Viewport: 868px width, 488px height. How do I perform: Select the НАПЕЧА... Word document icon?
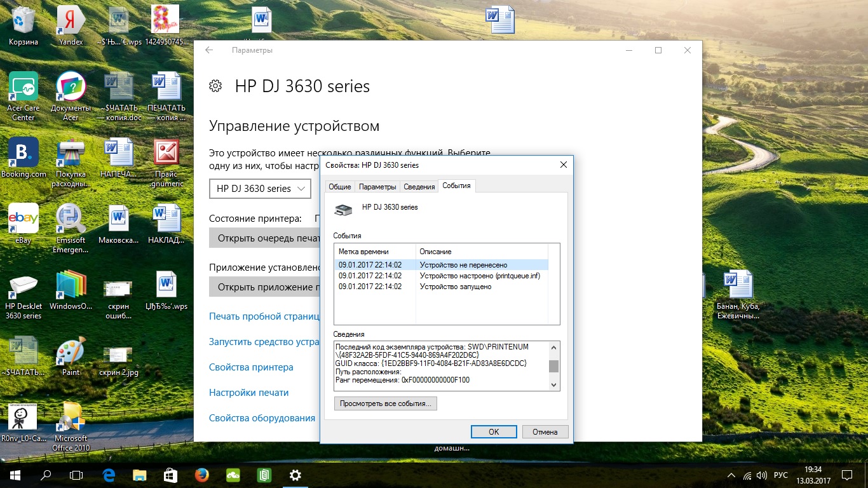click(x=119, y=158)
